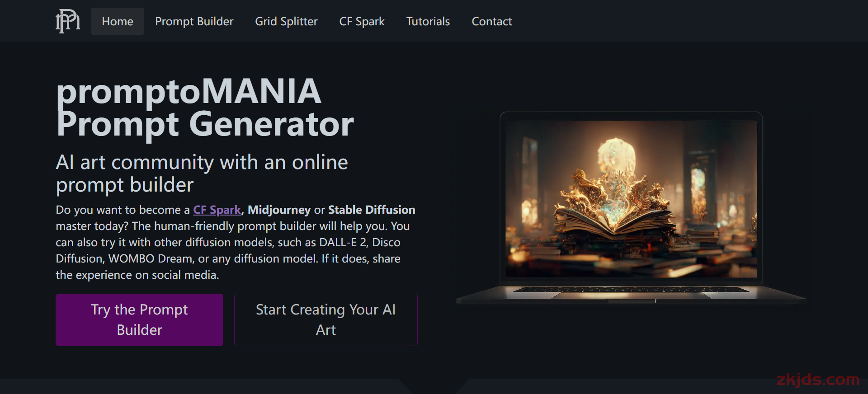Image resolution: width=868 pixels, height=394 pixels.
Task: Click the laptop keyboard base image
Action: tap(631, 294)
